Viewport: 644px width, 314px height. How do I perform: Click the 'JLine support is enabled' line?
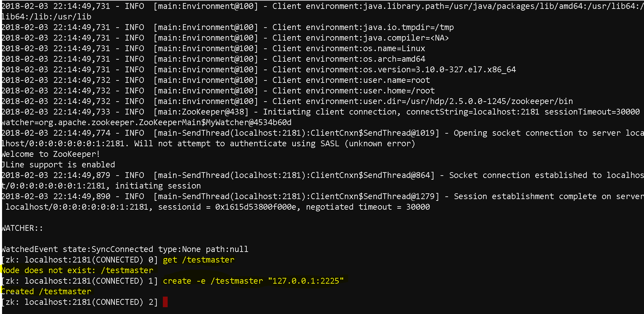[x=58, y=165]
